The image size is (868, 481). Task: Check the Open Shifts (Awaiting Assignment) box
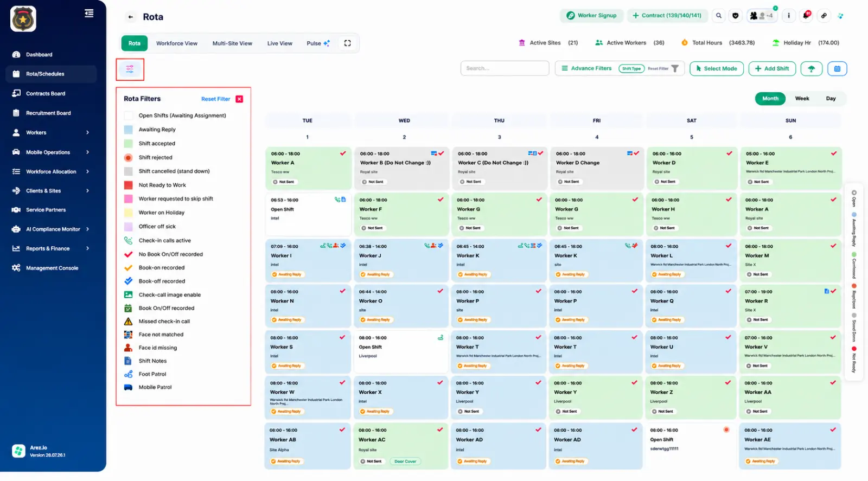(x=129, y=116)
